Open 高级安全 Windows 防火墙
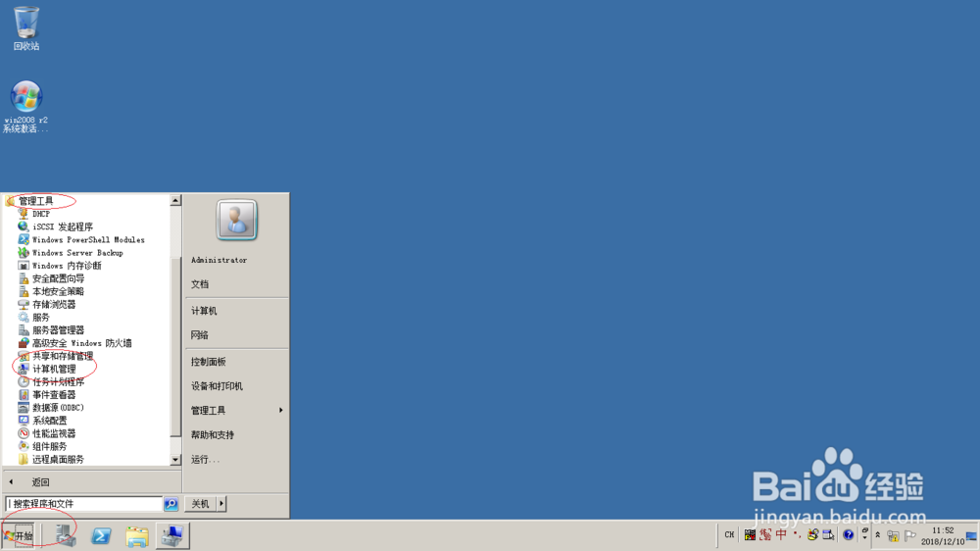Screen dimensions: 980x551 click(75, 343)
